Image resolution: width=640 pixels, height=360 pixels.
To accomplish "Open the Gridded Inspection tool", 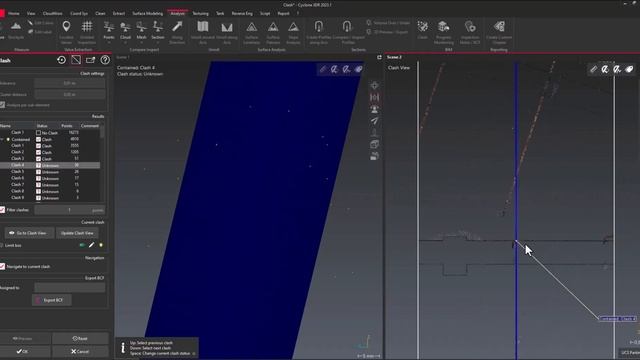I will pos(87,32).
